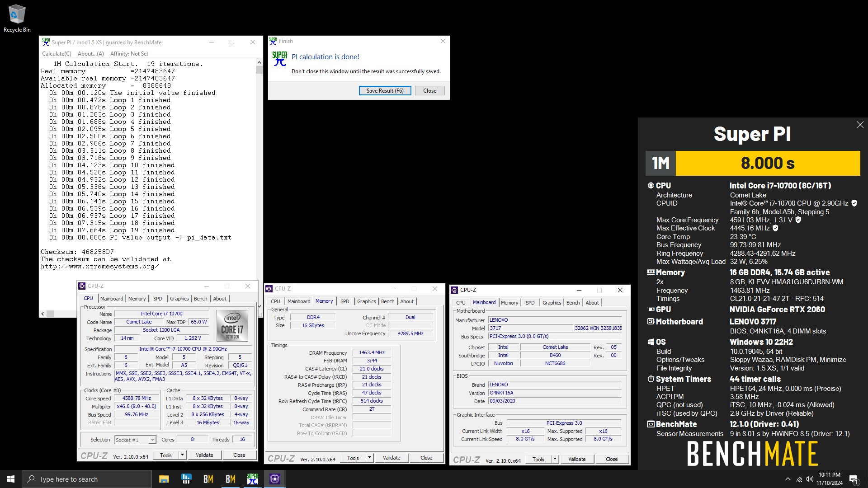Viewport: 868px width, 488px height.
Task: Click the BIOS Date 09/03/2020 field
Action: tap(555, 401)
